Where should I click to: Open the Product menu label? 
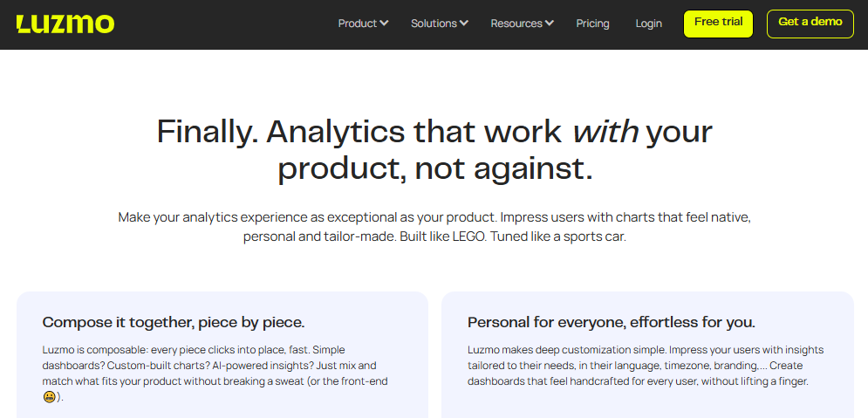(x=357, y=24)
